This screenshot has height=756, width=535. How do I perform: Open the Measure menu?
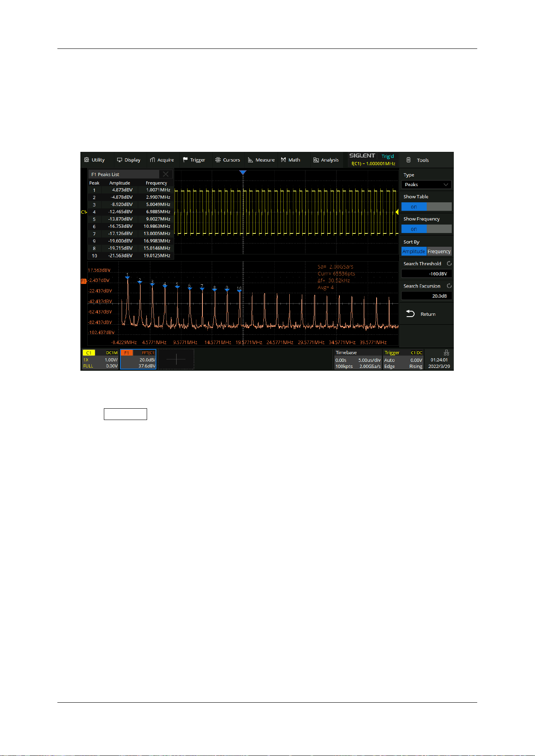261,160
